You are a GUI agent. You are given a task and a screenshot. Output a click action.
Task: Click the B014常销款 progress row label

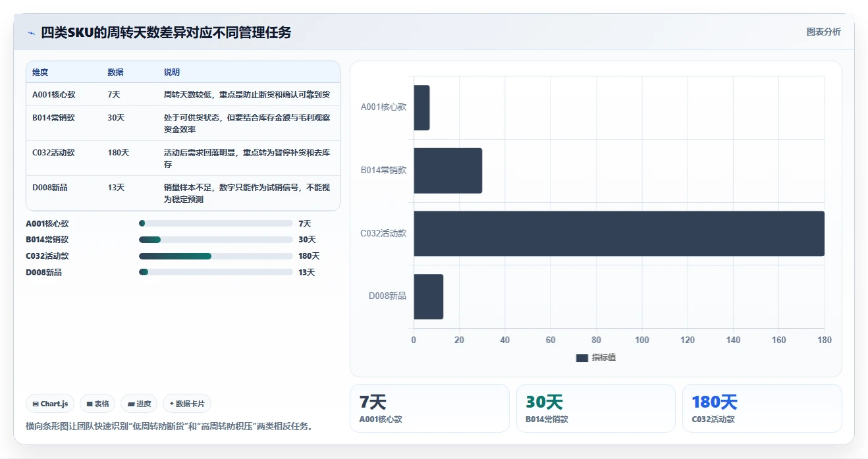(x=47, y=240)
